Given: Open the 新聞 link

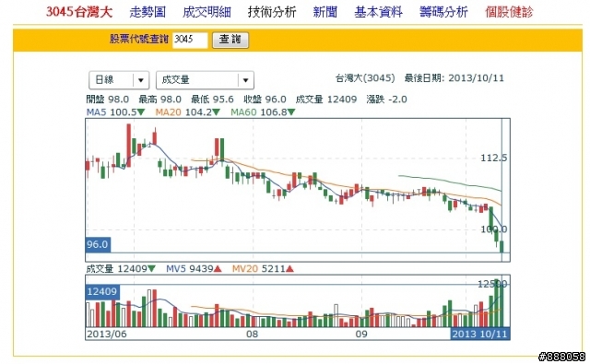Looking at the screenshot, I should [x=325, y=12].
